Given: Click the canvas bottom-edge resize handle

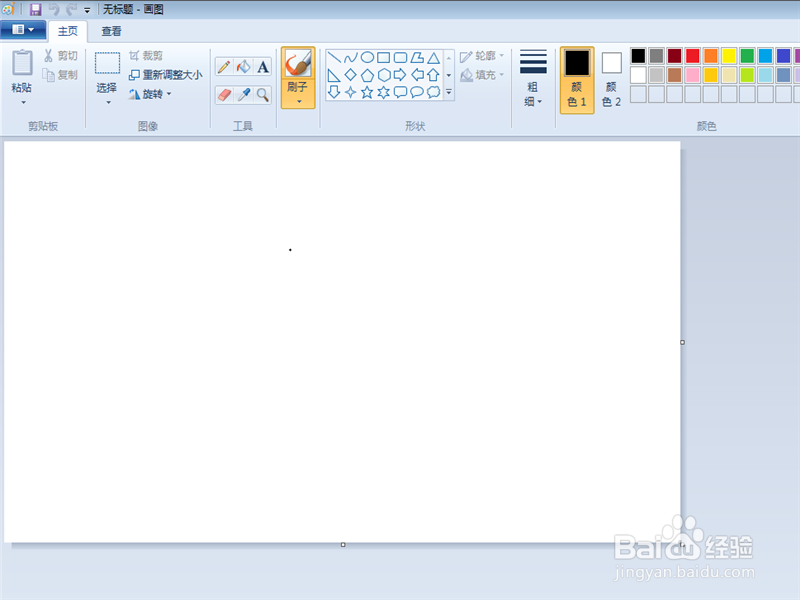Looking at the screenshot, I should (343, 544).
